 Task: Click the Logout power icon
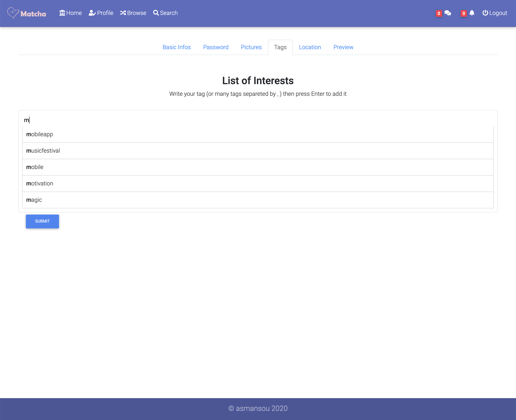(x=485, y=13)
